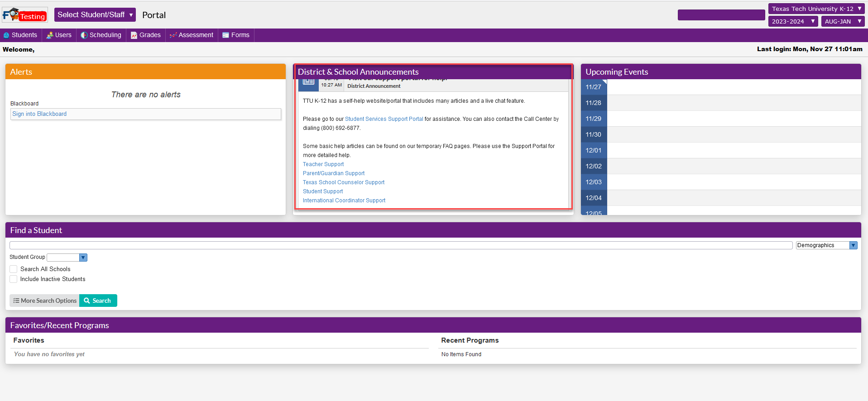Click the Scheduling menu icon

pyautogui.click(x=84, y=35)
